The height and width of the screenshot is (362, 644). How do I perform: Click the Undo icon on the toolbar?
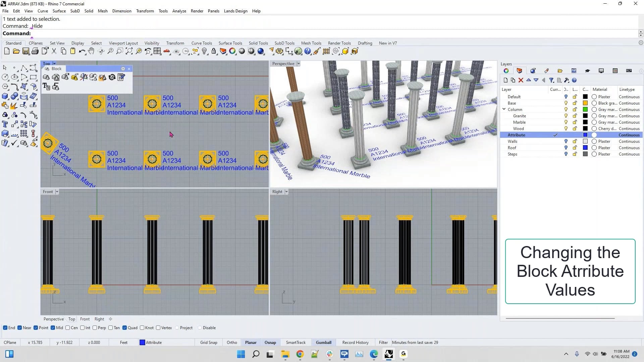pos(82,51)
